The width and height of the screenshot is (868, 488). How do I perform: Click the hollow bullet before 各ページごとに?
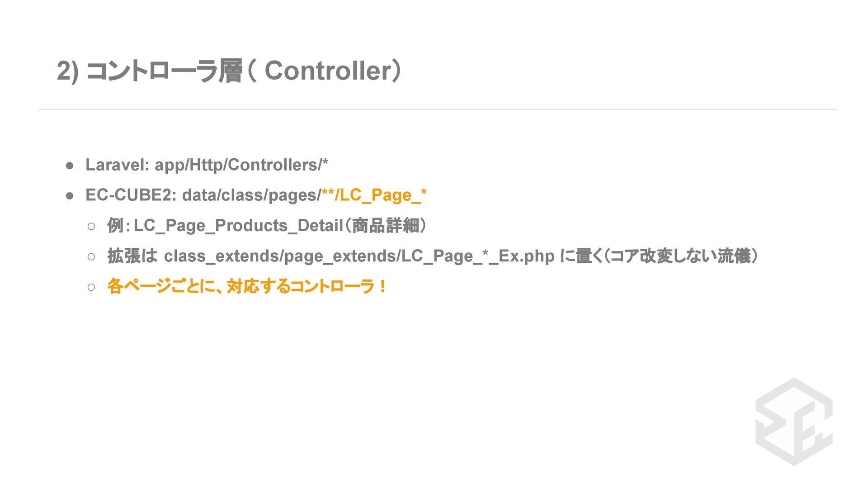point(91,287)
